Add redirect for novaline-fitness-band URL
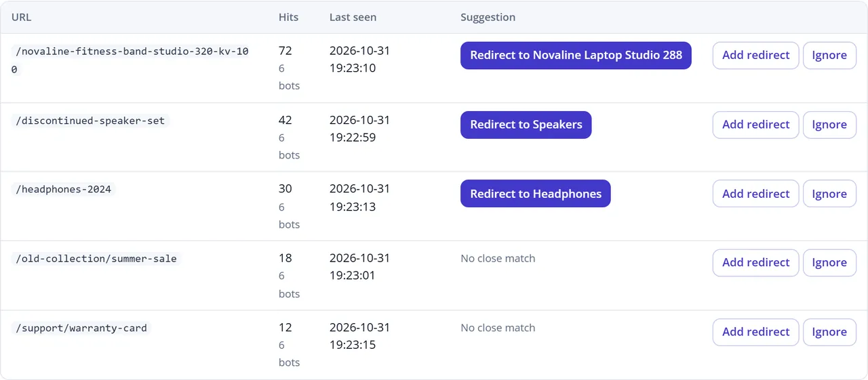Viewport: 868px width, 380px height. 755,56
